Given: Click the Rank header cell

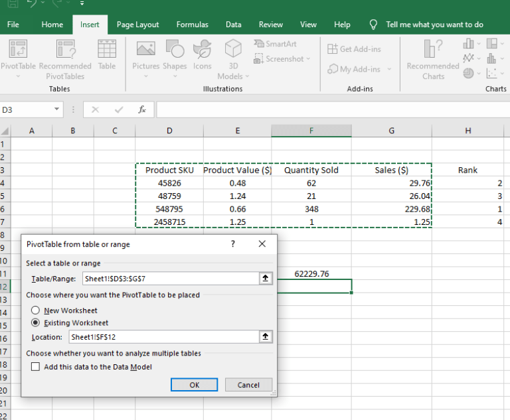Looking at the screenshot, I should pos(467,170).
